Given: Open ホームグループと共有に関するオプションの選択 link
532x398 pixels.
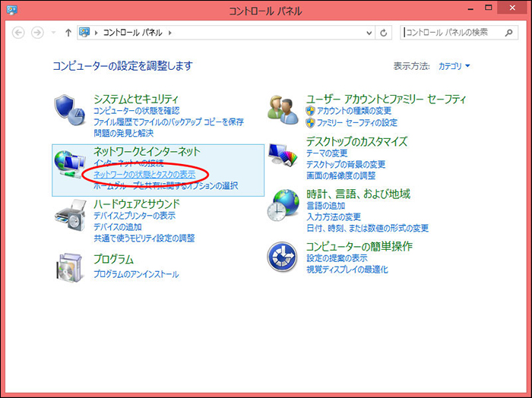Looking at the screenshot, I should (166, 186).
